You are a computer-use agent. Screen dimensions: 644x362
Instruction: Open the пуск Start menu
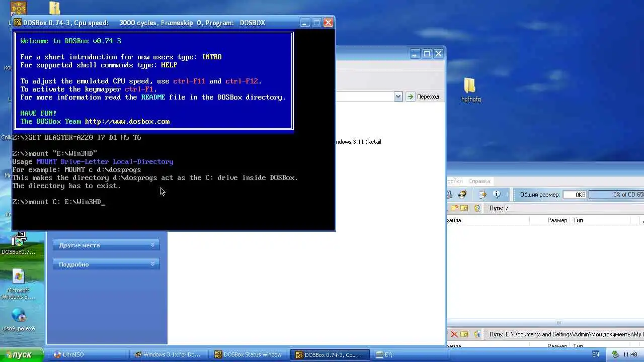pos(22,354)
